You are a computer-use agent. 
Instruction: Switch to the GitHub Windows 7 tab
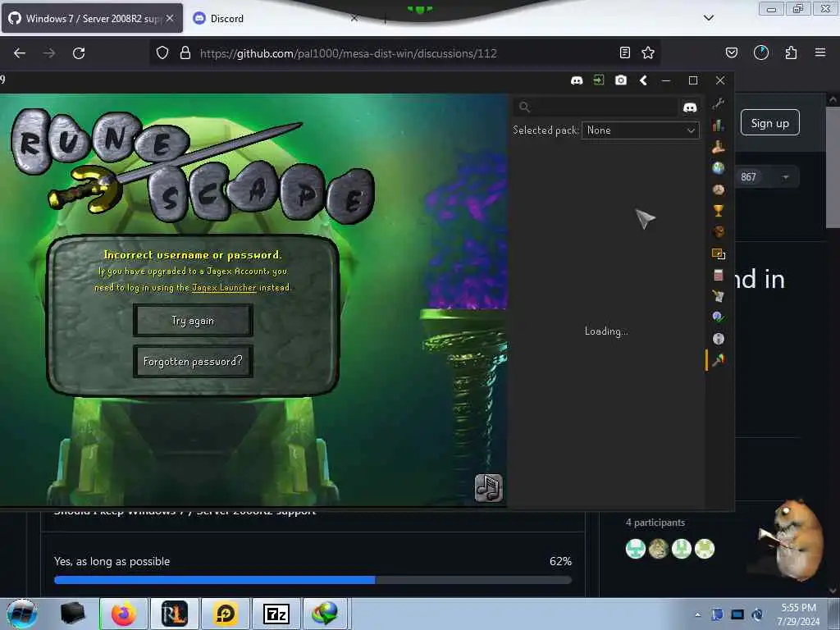coord(91,18)
